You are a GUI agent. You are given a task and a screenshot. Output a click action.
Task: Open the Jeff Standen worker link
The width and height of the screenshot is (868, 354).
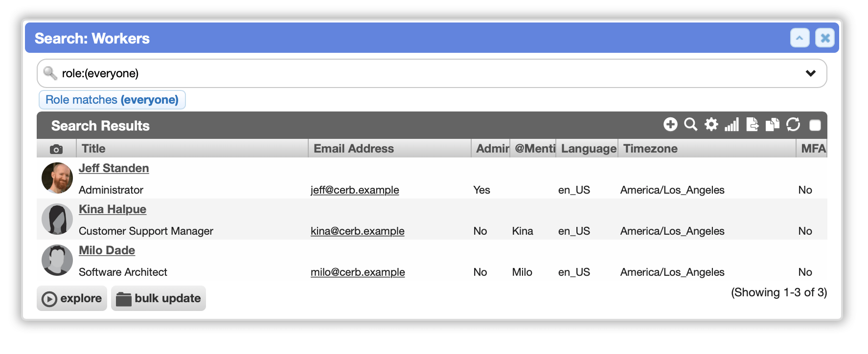pyautogui.click(x=114, y=168)
